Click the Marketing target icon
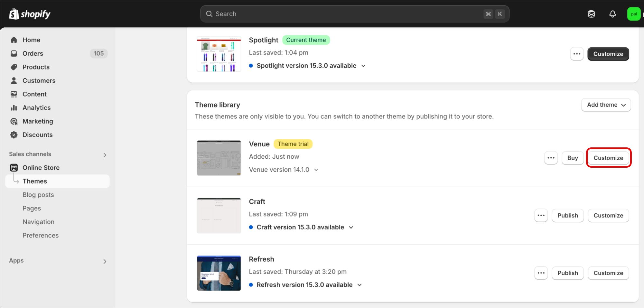 [14, 121]
